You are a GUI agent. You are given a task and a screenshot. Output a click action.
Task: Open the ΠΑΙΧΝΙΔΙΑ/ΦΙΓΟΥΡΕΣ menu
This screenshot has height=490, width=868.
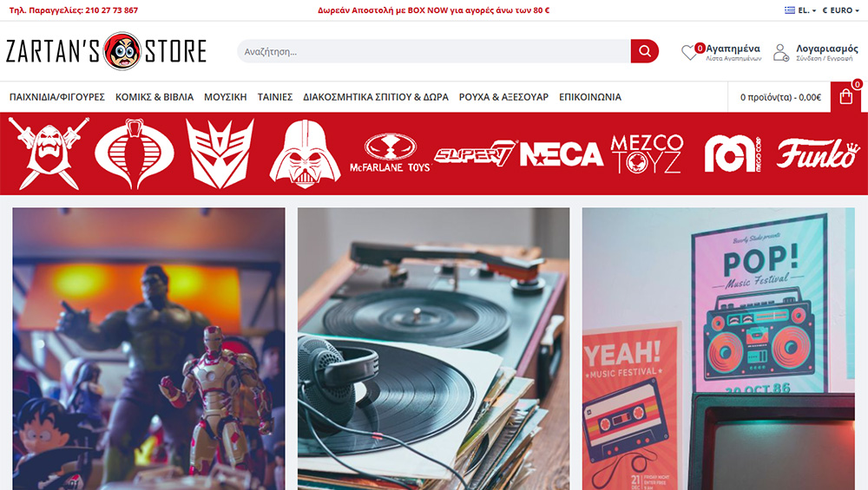coord(57,97)
